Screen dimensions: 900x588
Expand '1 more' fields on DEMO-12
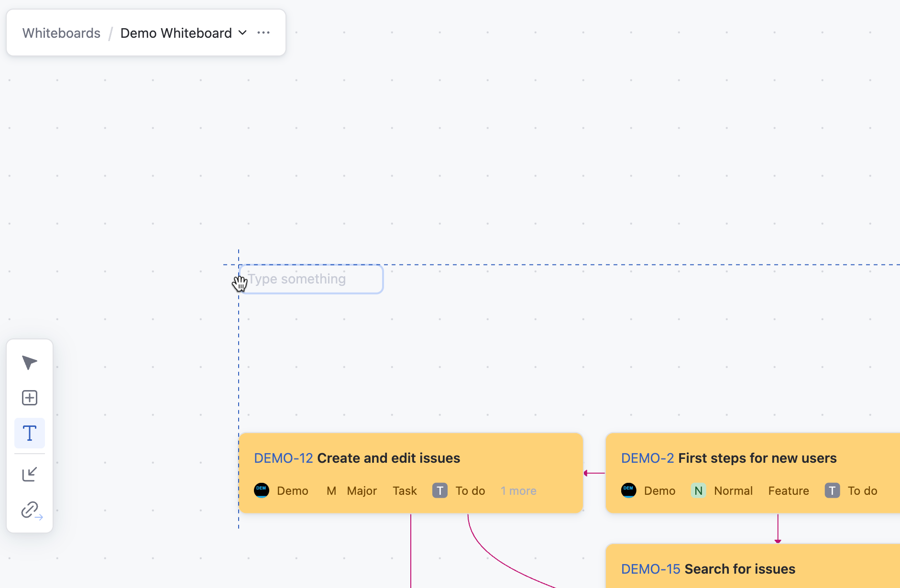[x=518, y=491]
